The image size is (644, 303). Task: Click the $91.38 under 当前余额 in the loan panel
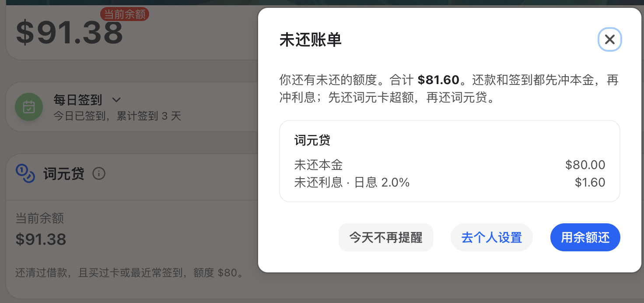[41, 239]
